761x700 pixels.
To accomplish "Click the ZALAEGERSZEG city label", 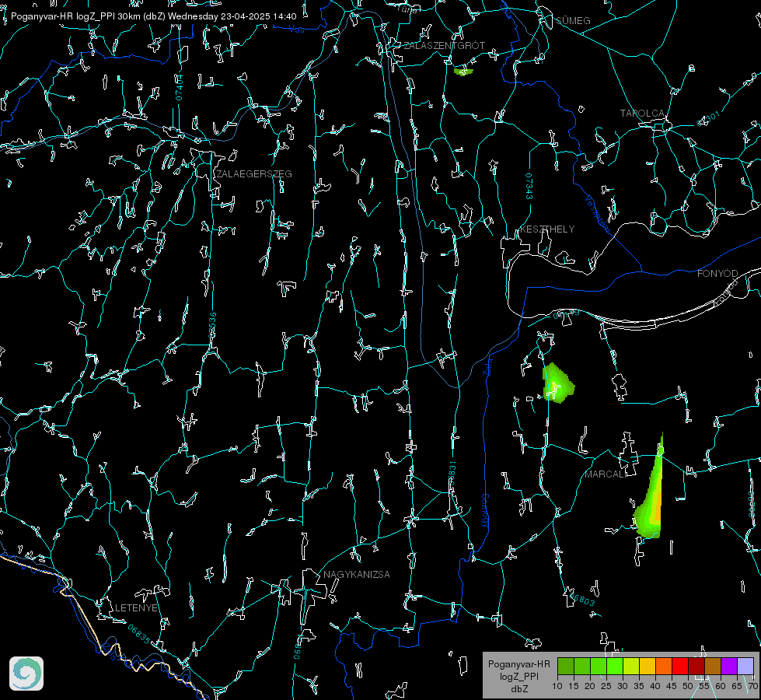I will tap(254, 173).
